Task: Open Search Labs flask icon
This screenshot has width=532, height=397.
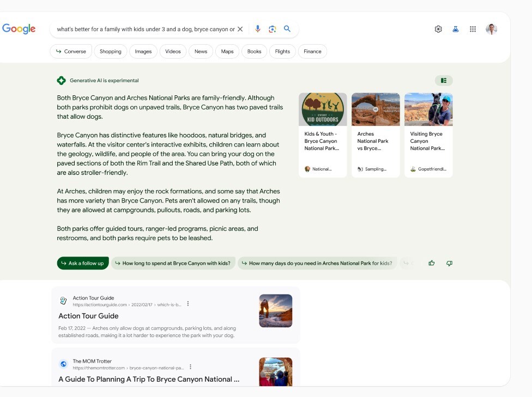Action: point(456,29)
